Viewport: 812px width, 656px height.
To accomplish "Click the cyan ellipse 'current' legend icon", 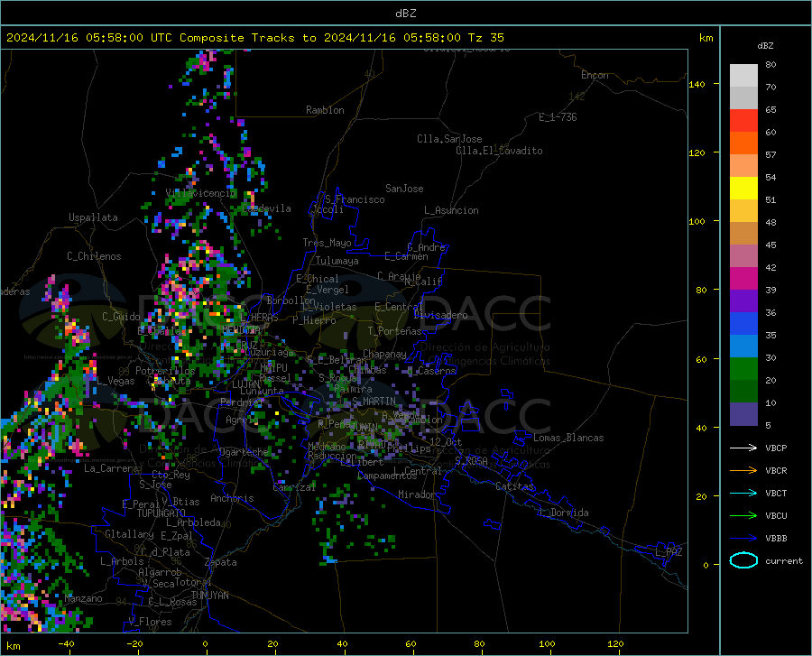I will coord(743,560).
